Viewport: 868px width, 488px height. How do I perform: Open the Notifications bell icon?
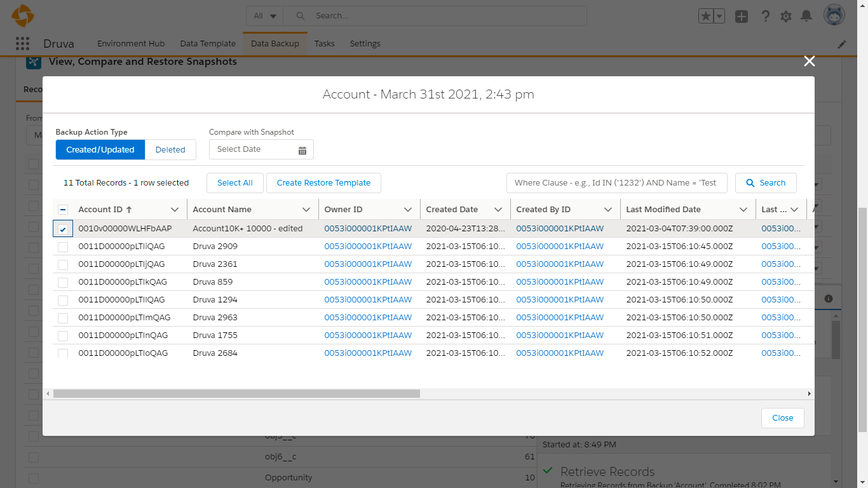pos(806,16)
